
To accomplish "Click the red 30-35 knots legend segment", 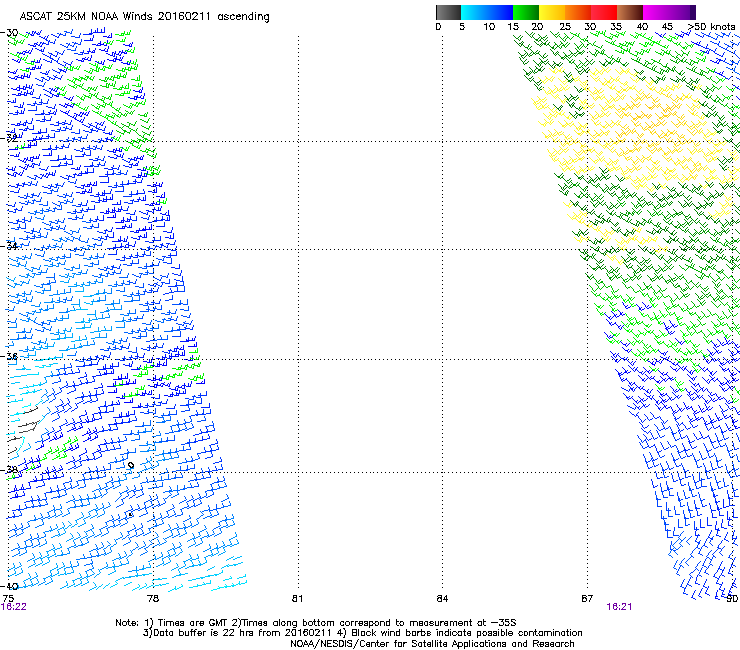I will 604,12.
